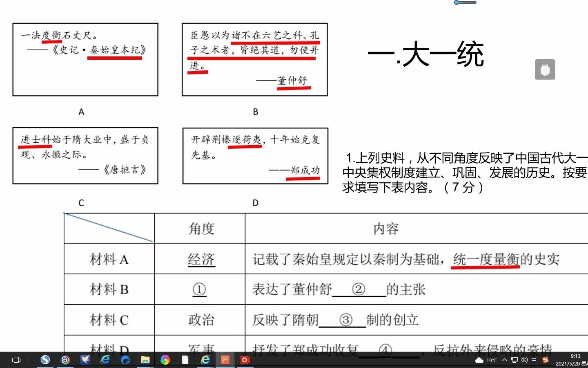This screenshot has width=588, height=368.
Task: Click blank ① in 材料 B row
Action: pos(199,289)
